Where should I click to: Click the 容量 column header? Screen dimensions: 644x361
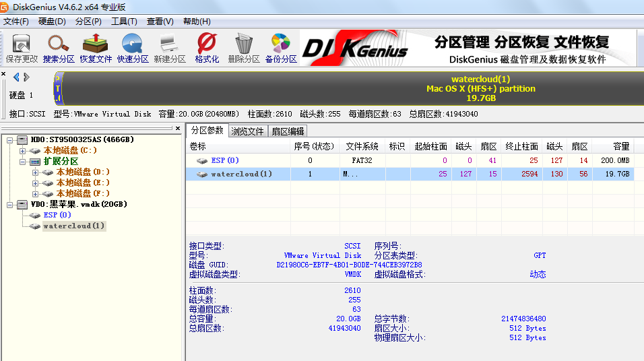click(613, 146)
